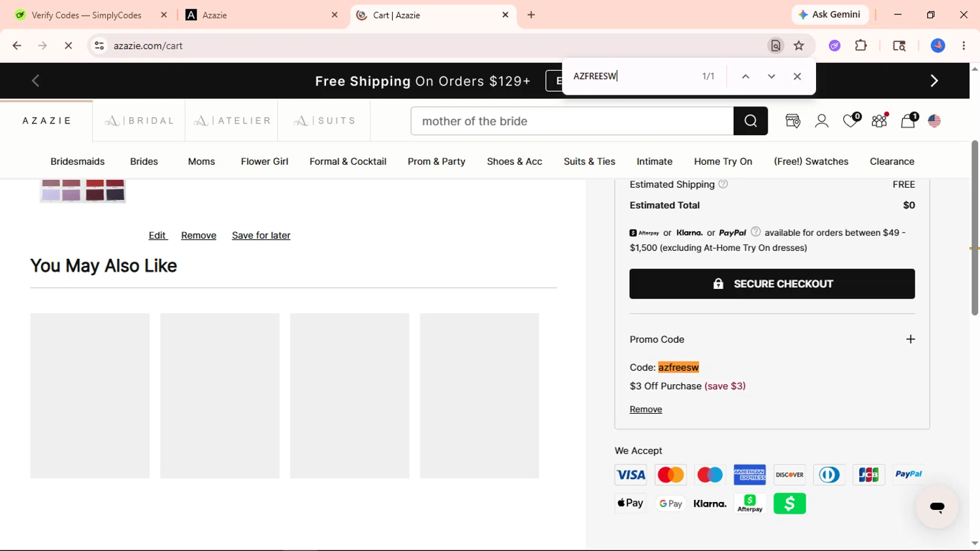The width and height of the screenshot is (980, 551).
Task: Show previous banner with left arrow
Action: 36,80
